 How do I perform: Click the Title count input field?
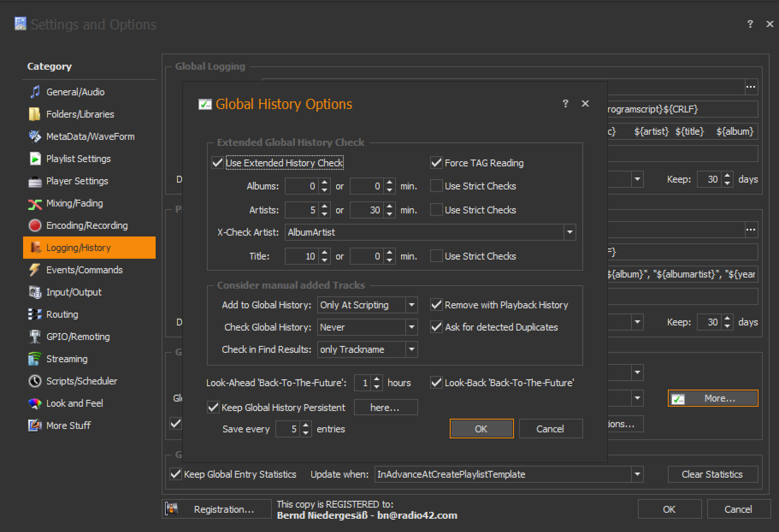point(301,256)
